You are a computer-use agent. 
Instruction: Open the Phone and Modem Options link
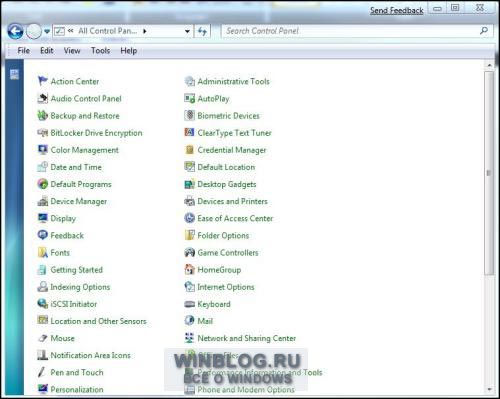[x=246, y=389]
